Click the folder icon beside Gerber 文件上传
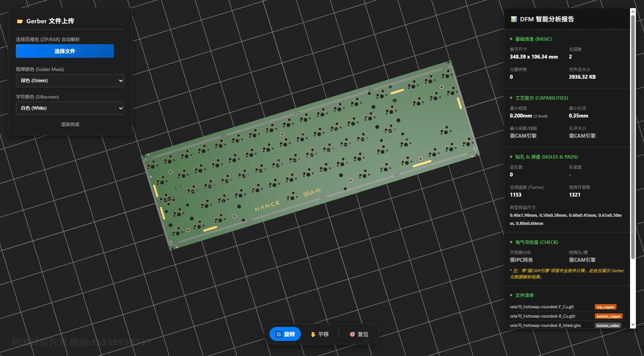Image resolution: width=644 pixels, height=356 pixels. pos(20,21)
